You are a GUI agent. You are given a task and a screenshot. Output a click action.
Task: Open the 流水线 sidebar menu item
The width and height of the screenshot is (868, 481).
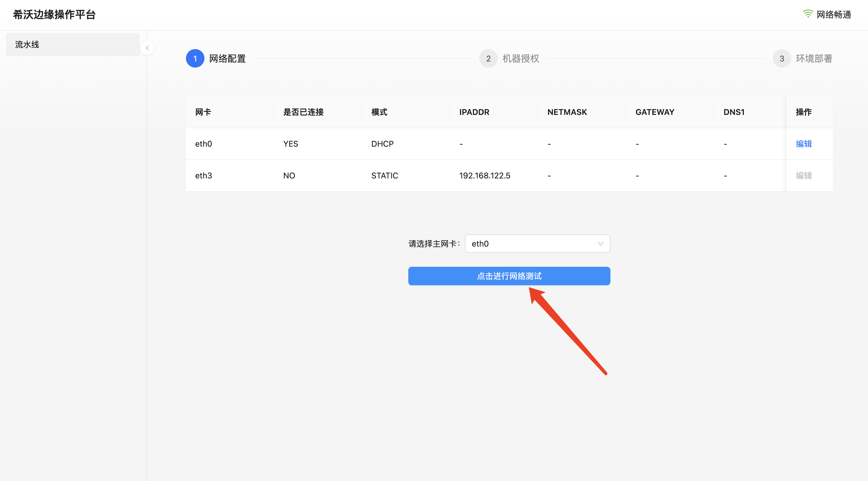[73, 44]
